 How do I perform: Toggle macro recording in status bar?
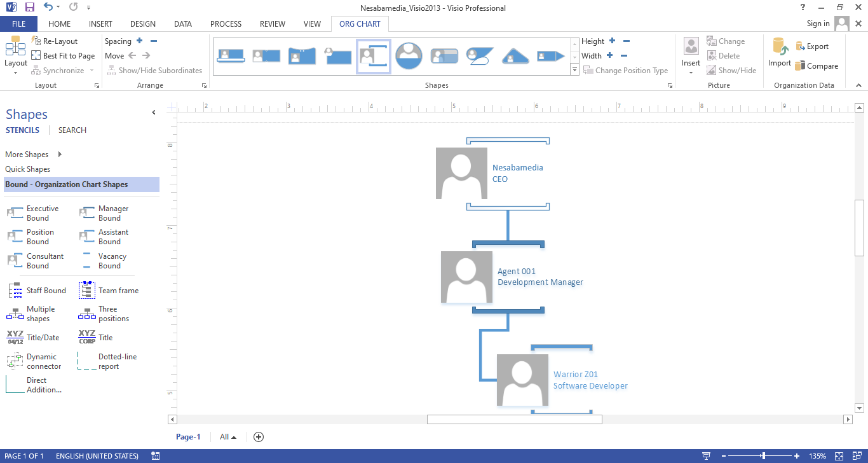pos(156,456)
